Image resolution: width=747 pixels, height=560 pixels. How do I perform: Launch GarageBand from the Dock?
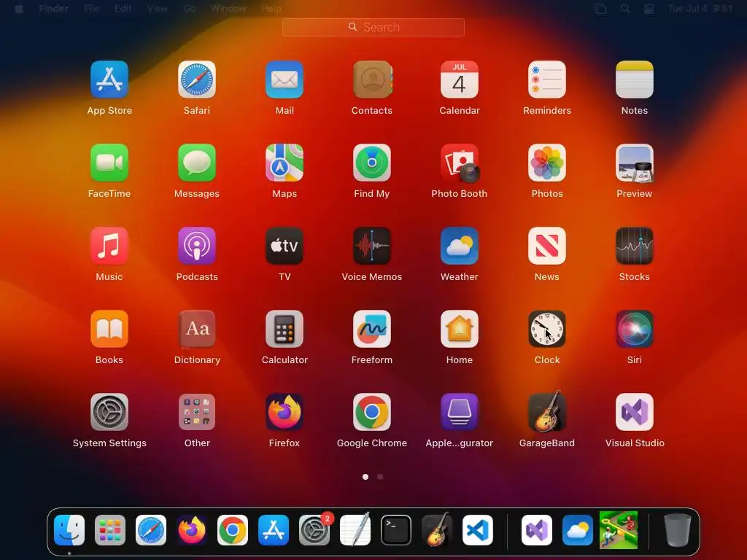point(437,530)
